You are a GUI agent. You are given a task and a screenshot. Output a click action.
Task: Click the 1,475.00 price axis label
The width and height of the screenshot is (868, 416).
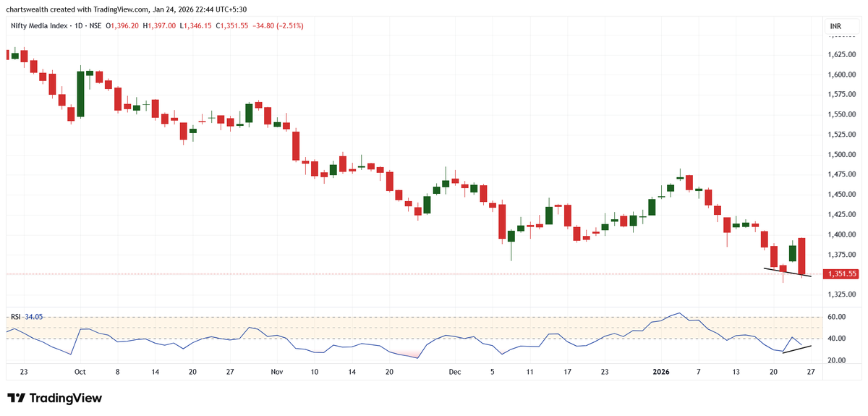842,174
